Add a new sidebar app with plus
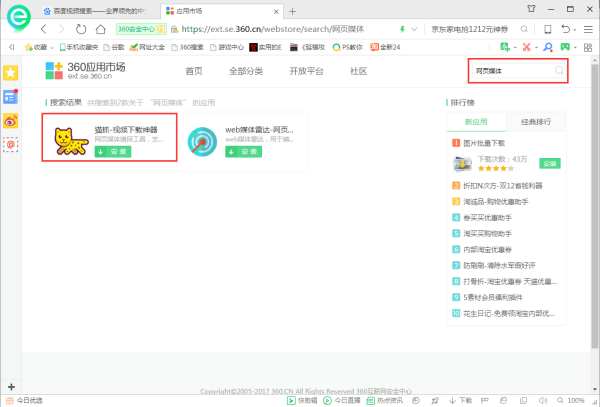The width and height of the screenshot is (600, 407). (x=11, y=387)
